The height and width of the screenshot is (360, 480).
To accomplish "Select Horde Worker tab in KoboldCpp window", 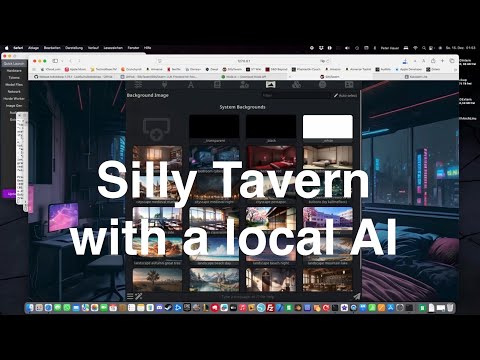I will click(x=14, y=99).
